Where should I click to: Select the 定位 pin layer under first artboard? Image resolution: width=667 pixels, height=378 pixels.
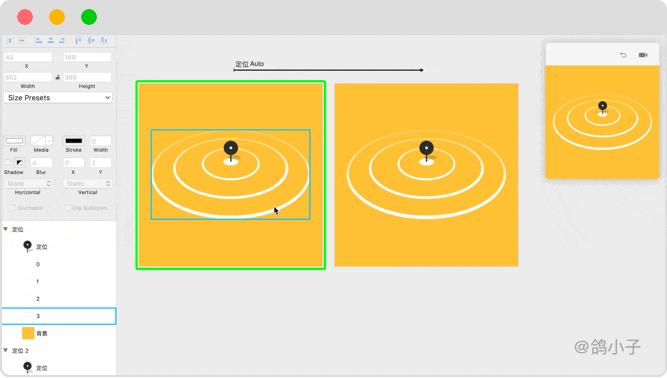[59, 247]
